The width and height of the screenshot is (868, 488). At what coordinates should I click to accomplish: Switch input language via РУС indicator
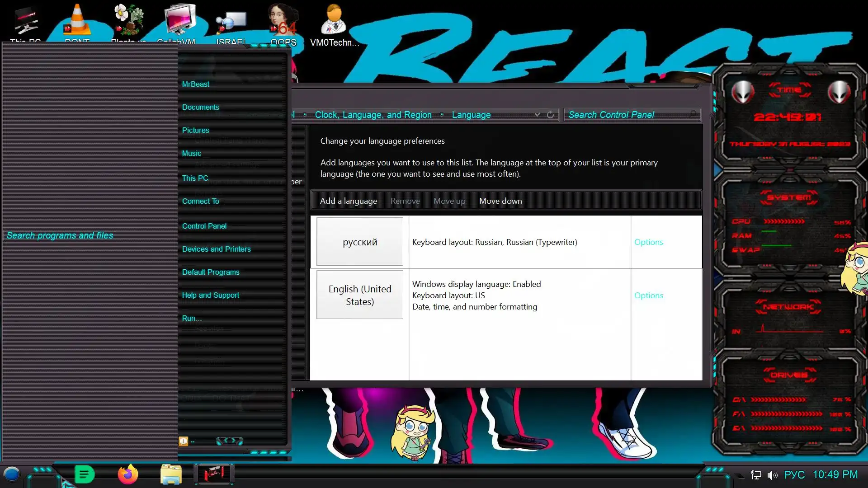(x=794, y=475)
